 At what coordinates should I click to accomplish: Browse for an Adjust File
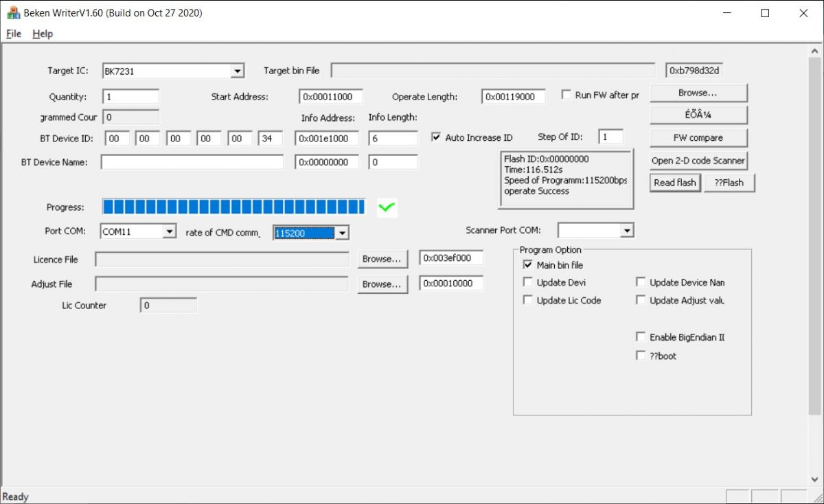(x=382, y=284)
